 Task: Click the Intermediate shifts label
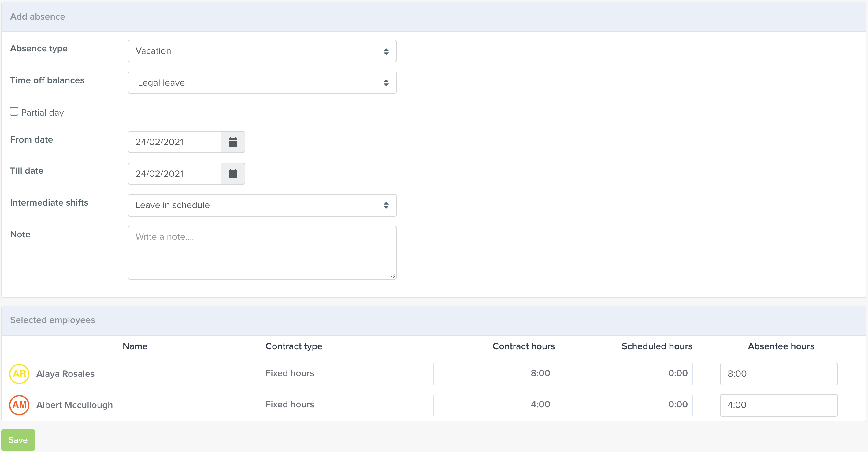(49, 202)
